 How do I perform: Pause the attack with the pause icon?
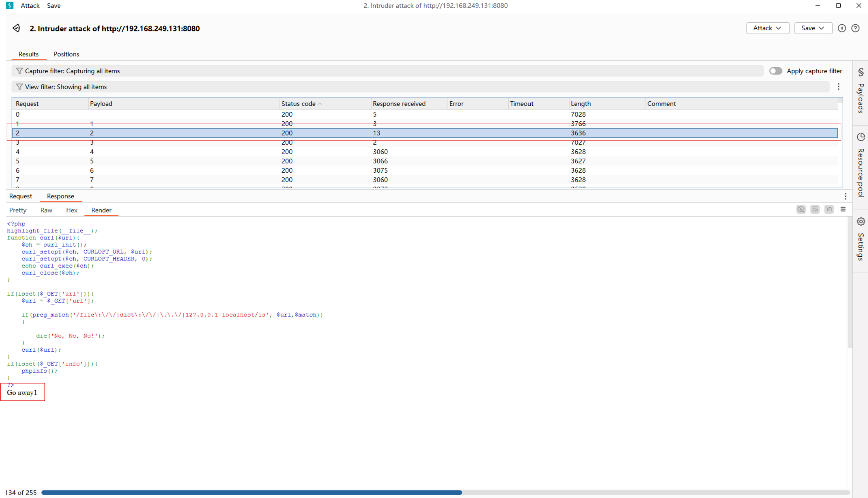click(841, 28)
